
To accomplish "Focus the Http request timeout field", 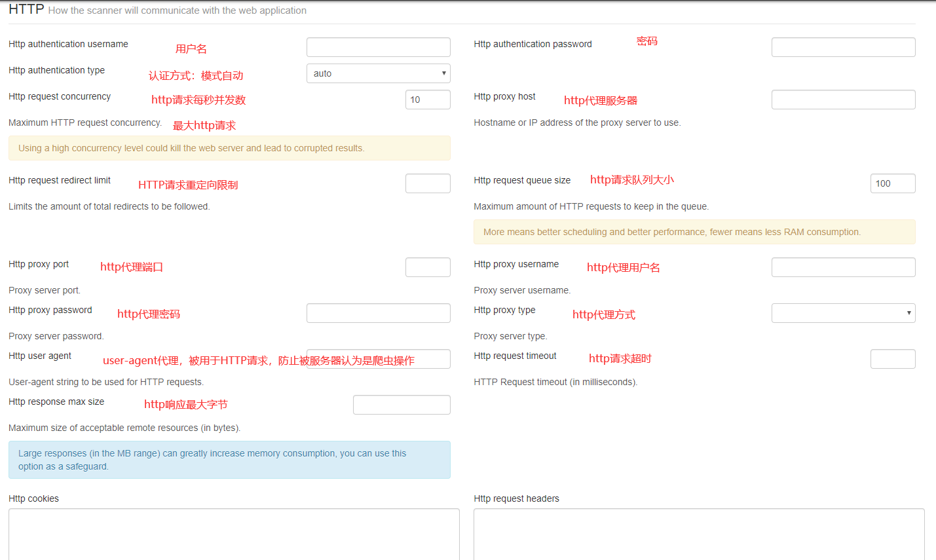I will coord(892,359).
